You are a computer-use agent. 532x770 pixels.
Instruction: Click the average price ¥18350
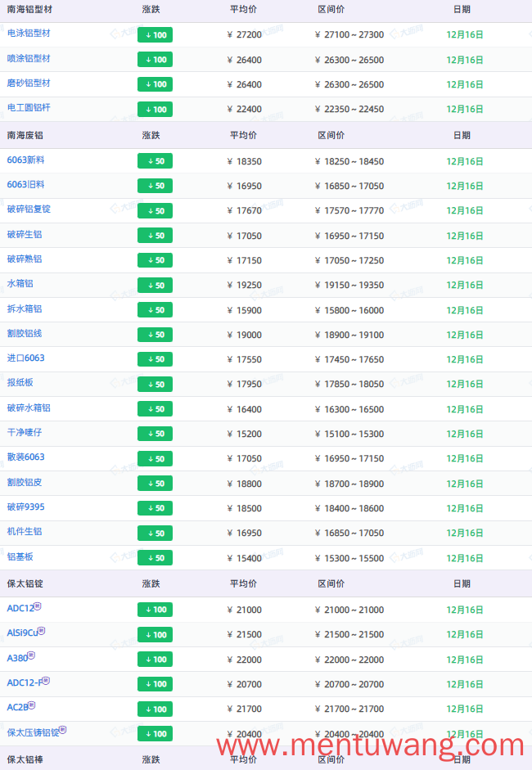click(x=245, y=161)
